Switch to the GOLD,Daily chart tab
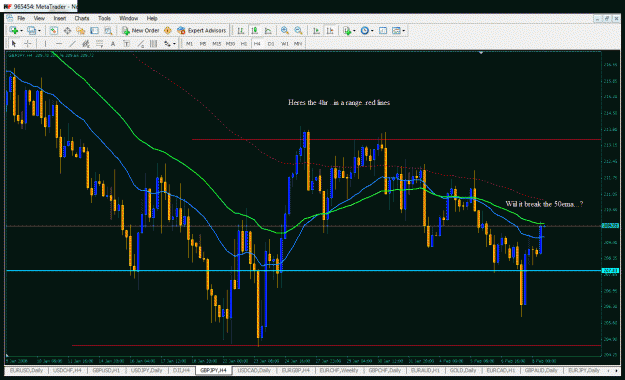The image size is (625, 380). [462, 370]
